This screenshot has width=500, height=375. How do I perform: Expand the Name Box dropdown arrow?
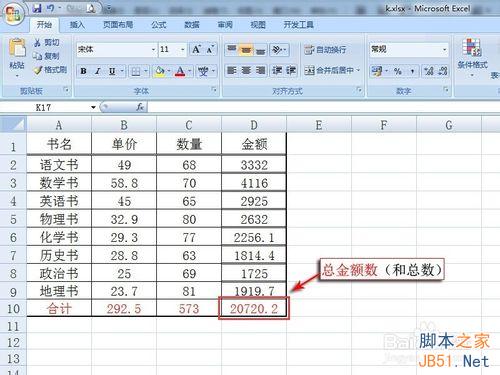(93, 107)
